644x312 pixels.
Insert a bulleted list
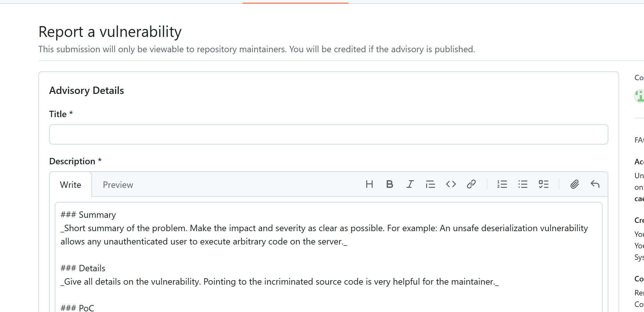click(x=523, y=184)
